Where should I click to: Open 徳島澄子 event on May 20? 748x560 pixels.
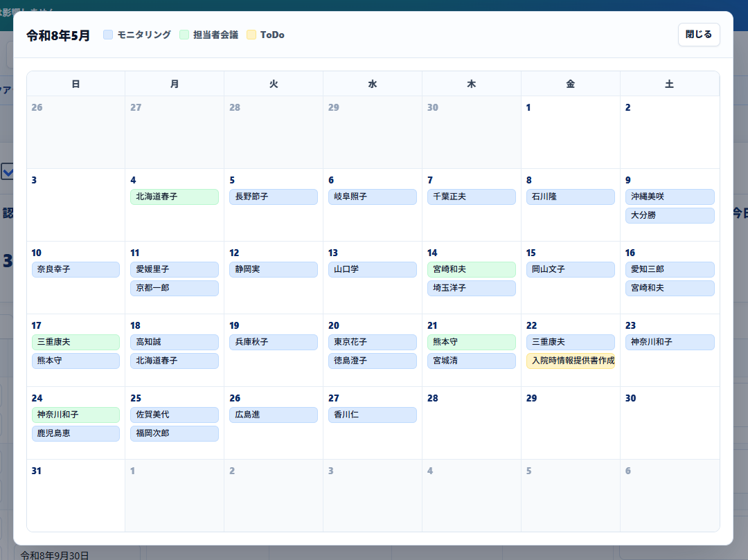pos(373,361)
